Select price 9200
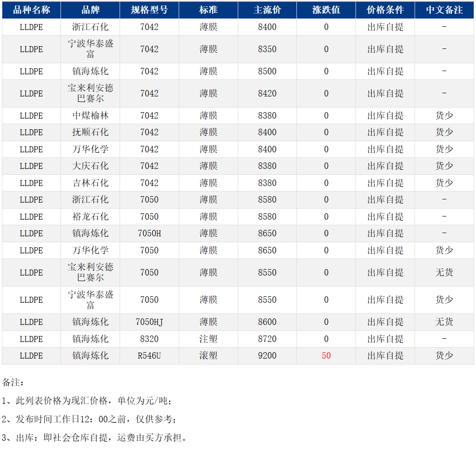476x450 pixels. tap(267, 356)
